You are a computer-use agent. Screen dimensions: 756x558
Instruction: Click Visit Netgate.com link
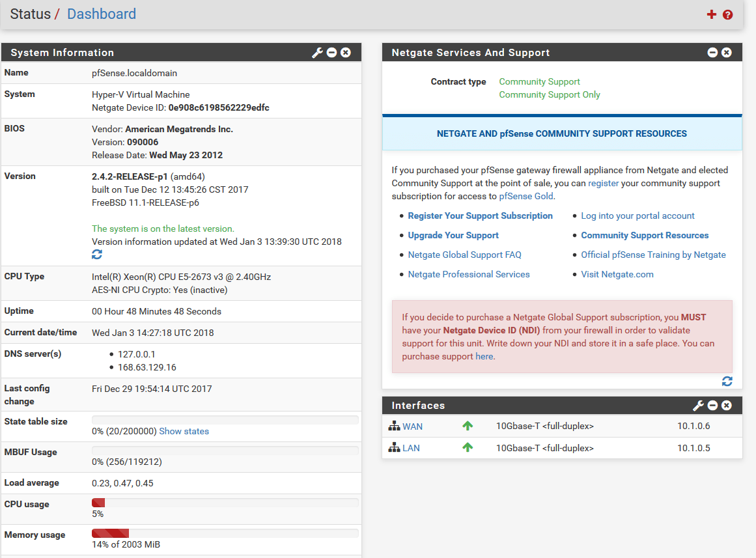point(617,274)
